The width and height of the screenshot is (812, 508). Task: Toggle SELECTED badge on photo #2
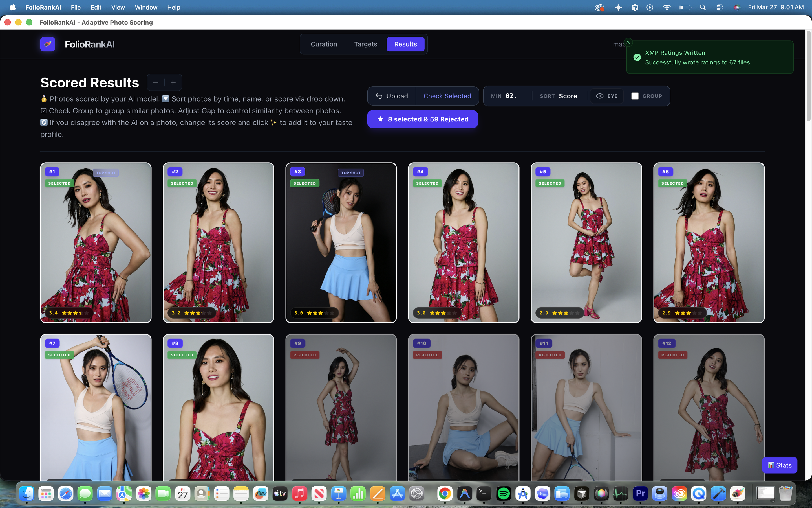click(182, 183)
